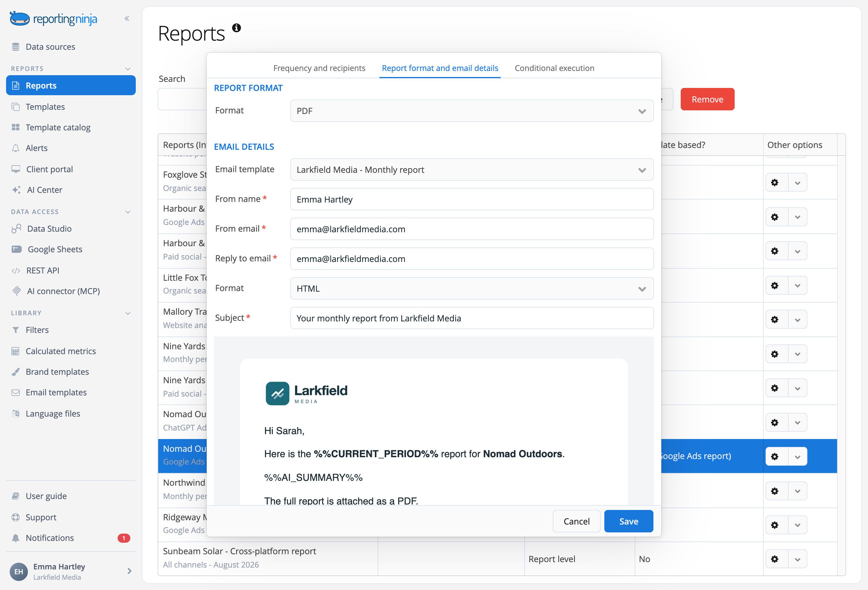The image size is (868, 590).
Task: Open the REST API page
Action: [42, 270]
